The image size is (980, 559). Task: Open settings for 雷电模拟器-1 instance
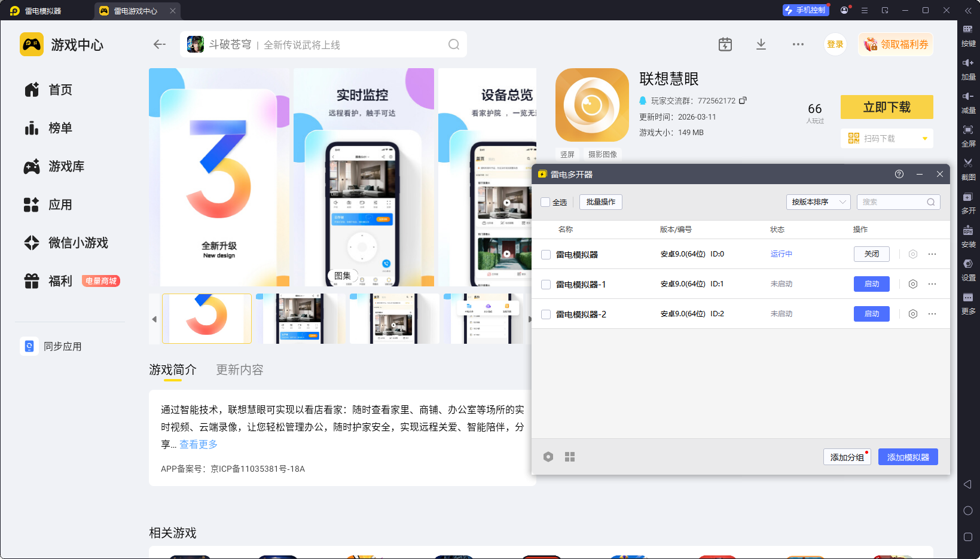[912, 284]
